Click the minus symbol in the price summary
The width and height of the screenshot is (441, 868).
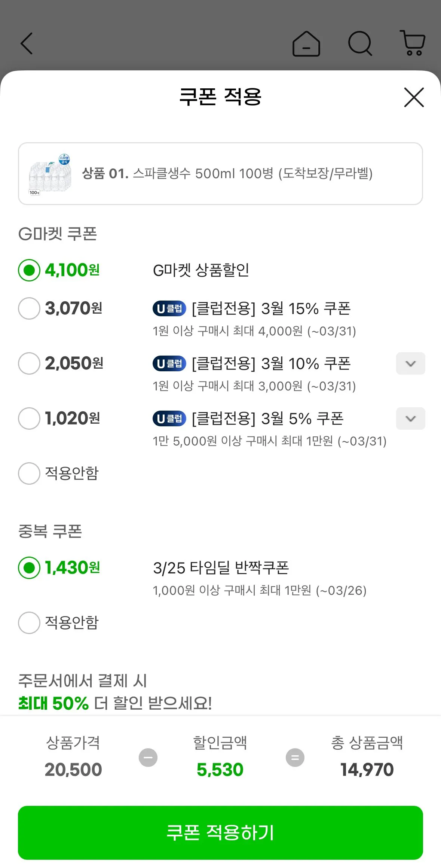148,757
